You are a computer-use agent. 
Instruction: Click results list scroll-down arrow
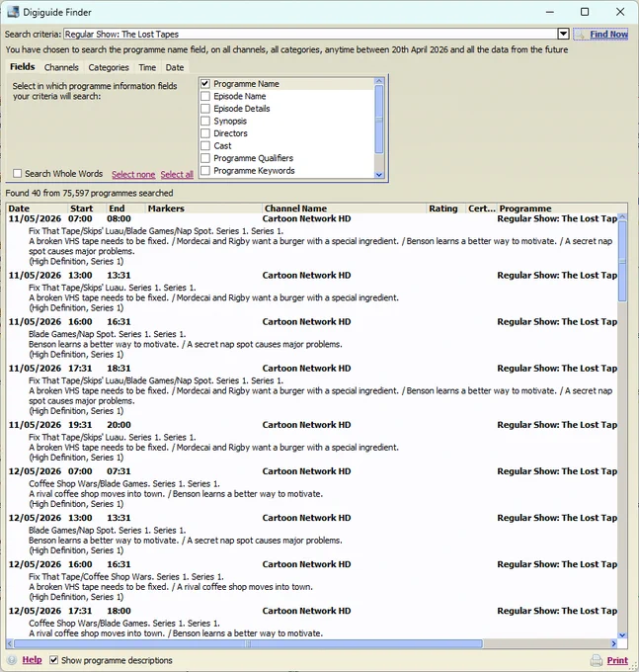coord(622,635)
